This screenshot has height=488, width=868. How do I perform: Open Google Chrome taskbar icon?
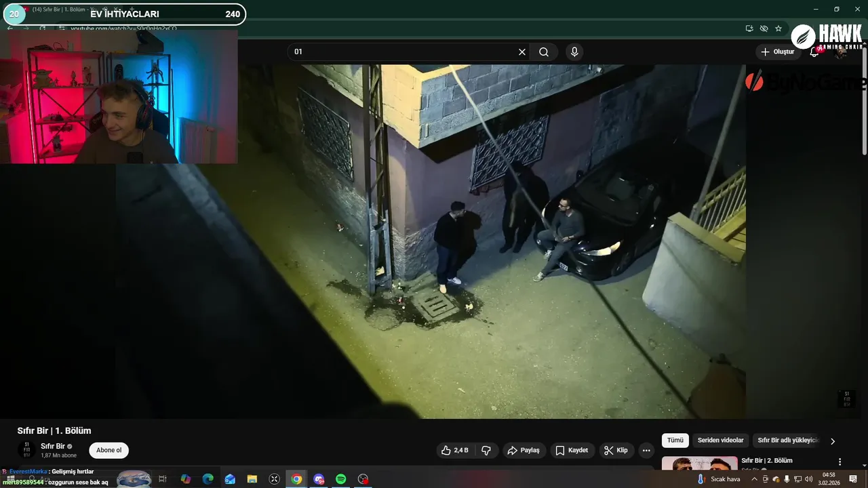click(x=296, y=479)
